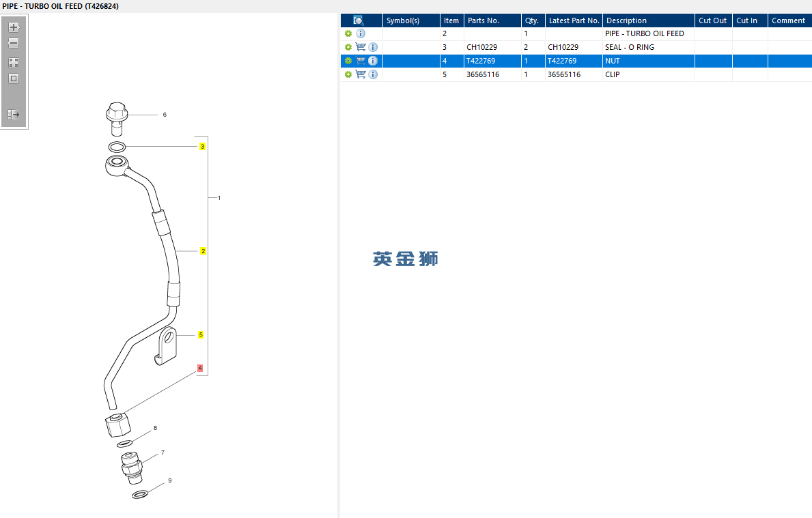The height and width of the screenshot is (518, 812).
Task: Zoom in on the diagram with plus icon
Action: [14, 27]
